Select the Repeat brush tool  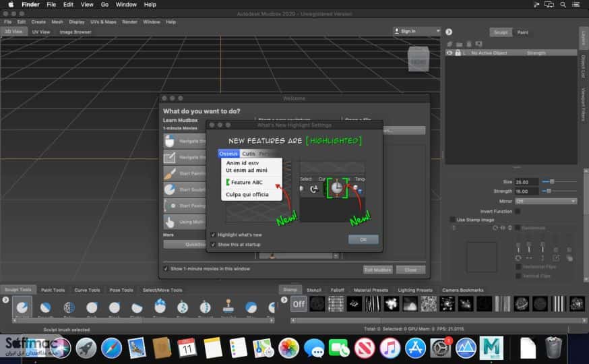205,307
